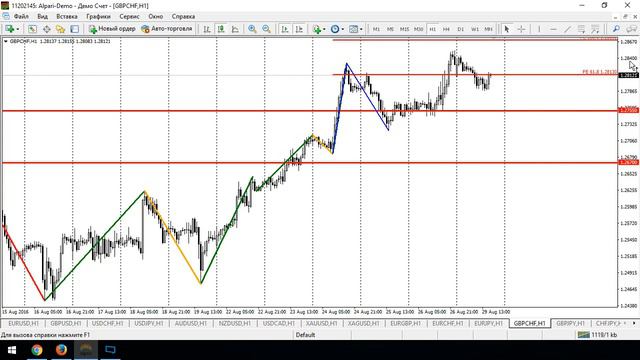Select the M5 timeframe
This screenshot has height=360, width=640.
coord(390,29)
